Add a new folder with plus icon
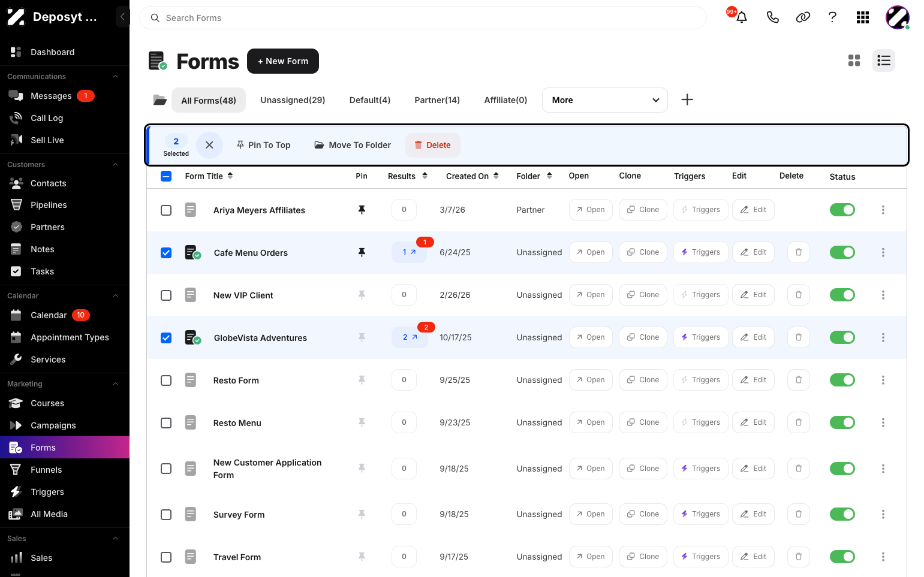The image size is (924, 577). point(687,99)
